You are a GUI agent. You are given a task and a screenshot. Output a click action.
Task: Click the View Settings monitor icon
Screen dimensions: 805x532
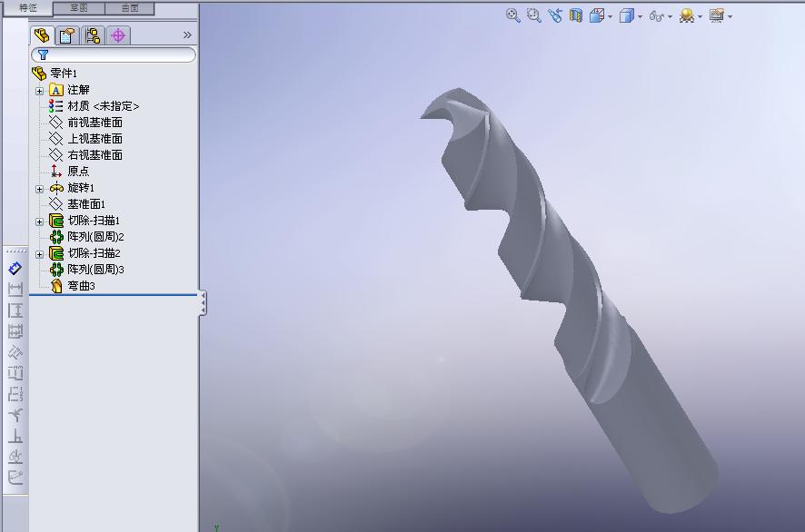[x=716, y=15]
